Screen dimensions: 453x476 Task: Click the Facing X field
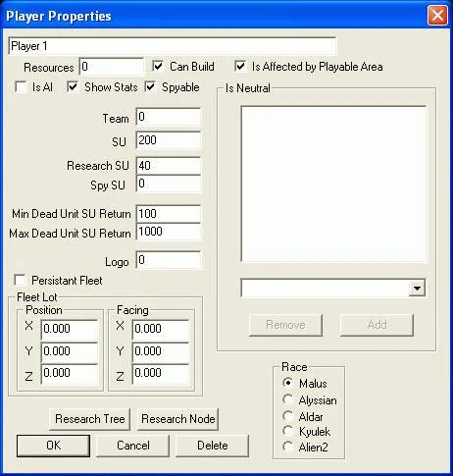161,330
